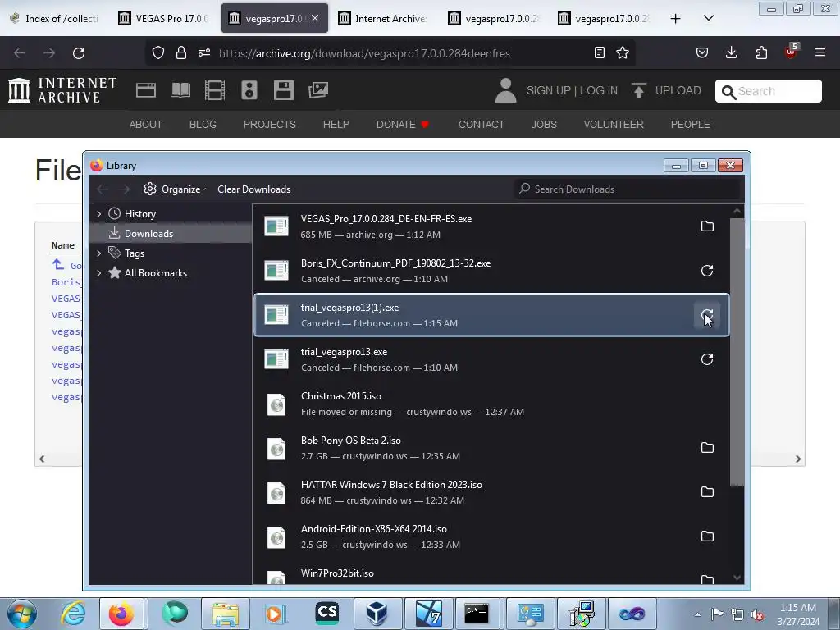Open folder containing Bob Pony OS Beta 2.iso
This screenshot has height=630, width=840.
point(707,447)
